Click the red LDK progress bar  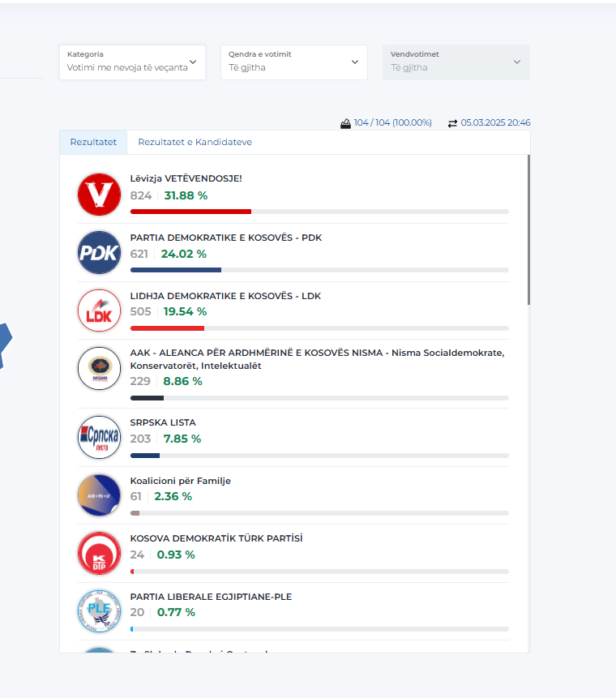[x=167, y=328]
